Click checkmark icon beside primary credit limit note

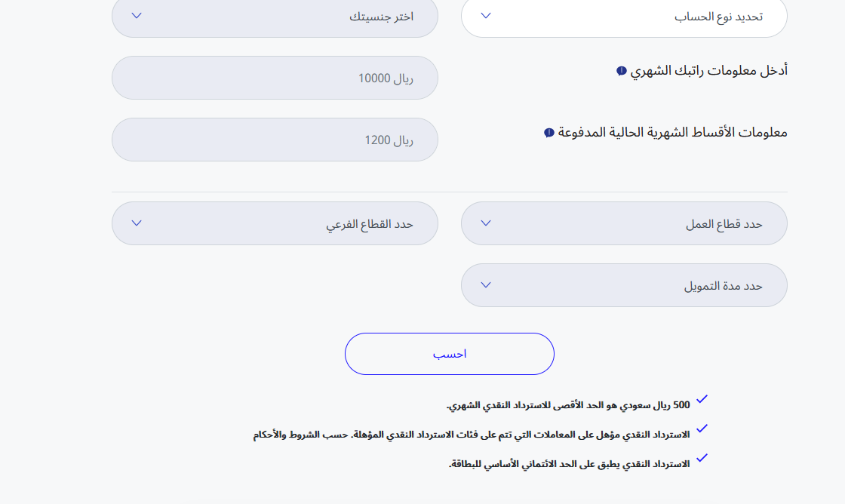[702, 458]
